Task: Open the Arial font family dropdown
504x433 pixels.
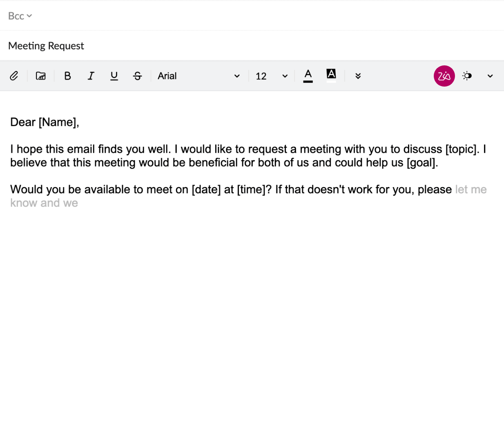Action: (199, 76)
